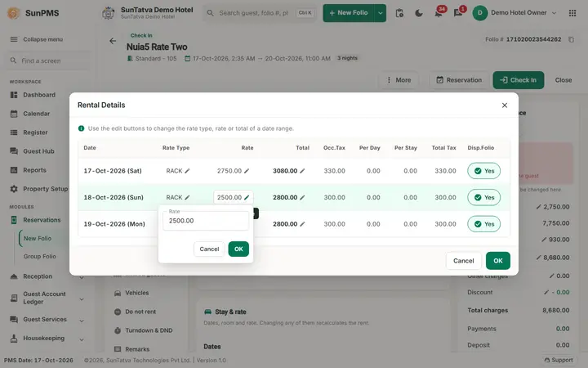Edit 930.00 amount pencil in summary
588x368 pixels.
point(544,240)
